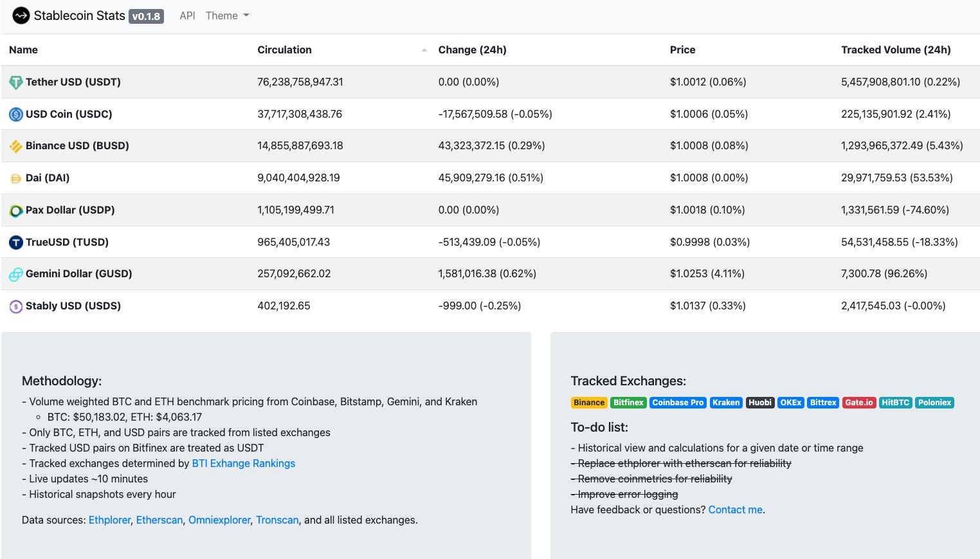Click the Tether USD coin icon

coord(15,82)
